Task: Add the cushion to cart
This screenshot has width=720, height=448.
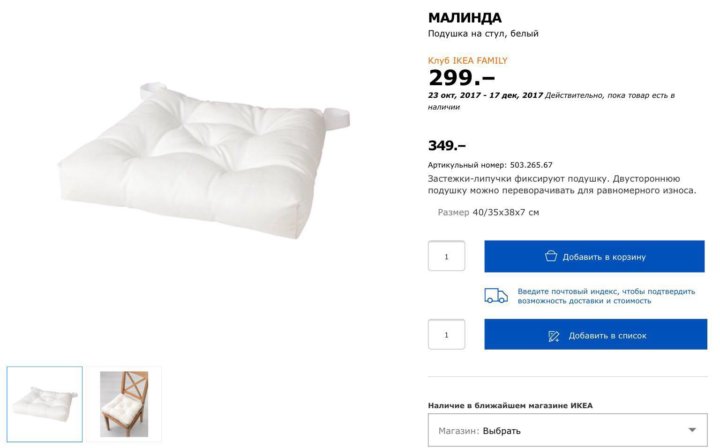Action: (x=594, y=256)
